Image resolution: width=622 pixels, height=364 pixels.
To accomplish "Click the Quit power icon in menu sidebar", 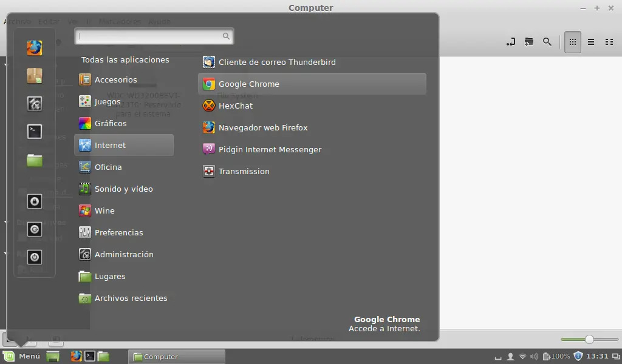I will click(x=35, y=257).
